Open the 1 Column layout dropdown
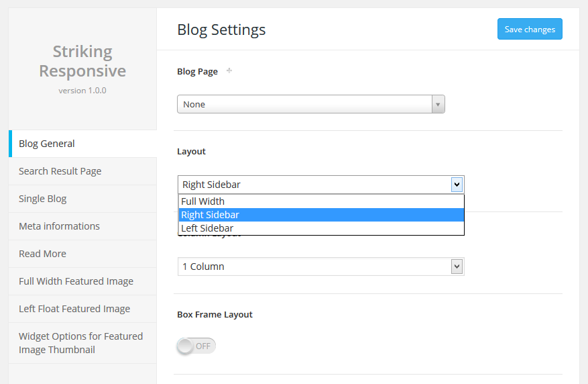 pos(314,267)
